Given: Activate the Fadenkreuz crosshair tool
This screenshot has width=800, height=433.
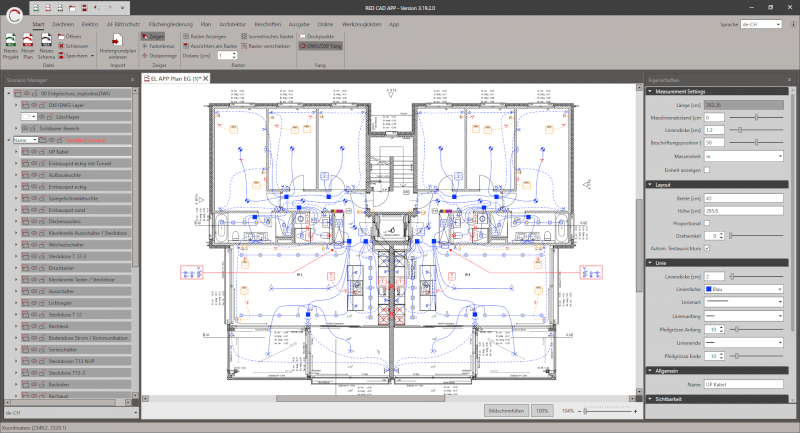Looking at the screenshot, I should [x=161, y=45].
